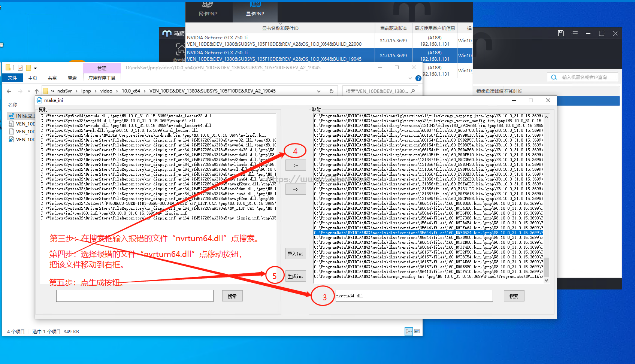Open the 查看 ribbon tab
This screenshot has width=635, height=364.
tap(72, 78)
